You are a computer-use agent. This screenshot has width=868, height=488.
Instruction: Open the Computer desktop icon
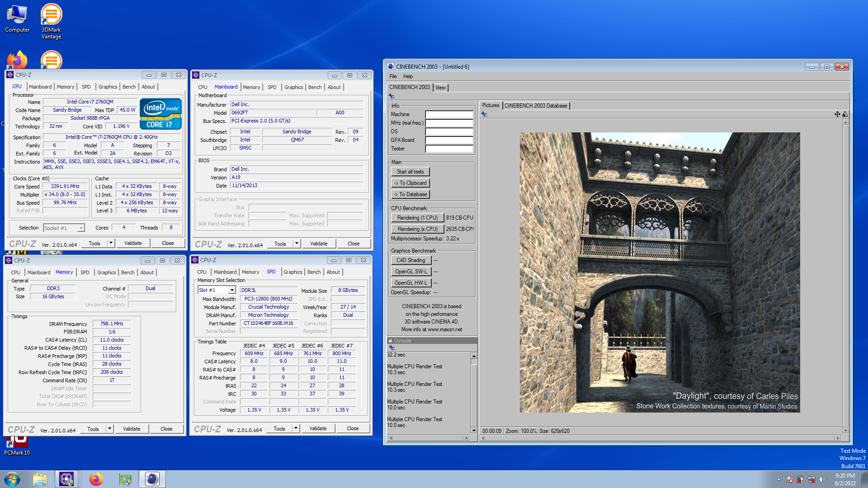point(17,19)
